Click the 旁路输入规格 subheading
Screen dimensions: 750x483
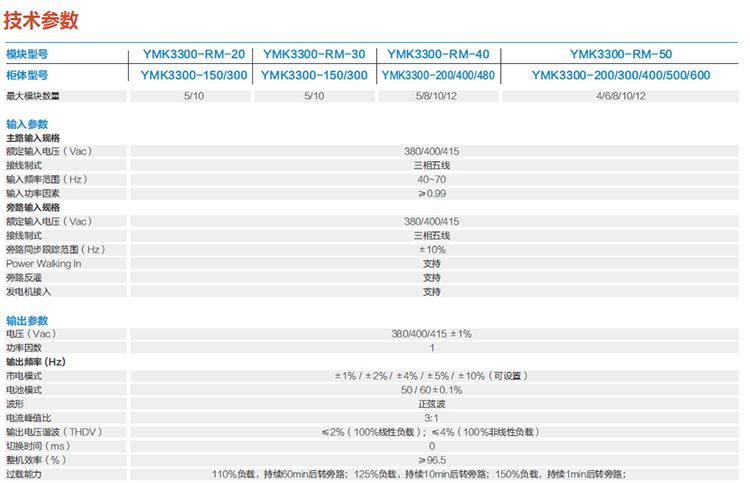[33, 208]
